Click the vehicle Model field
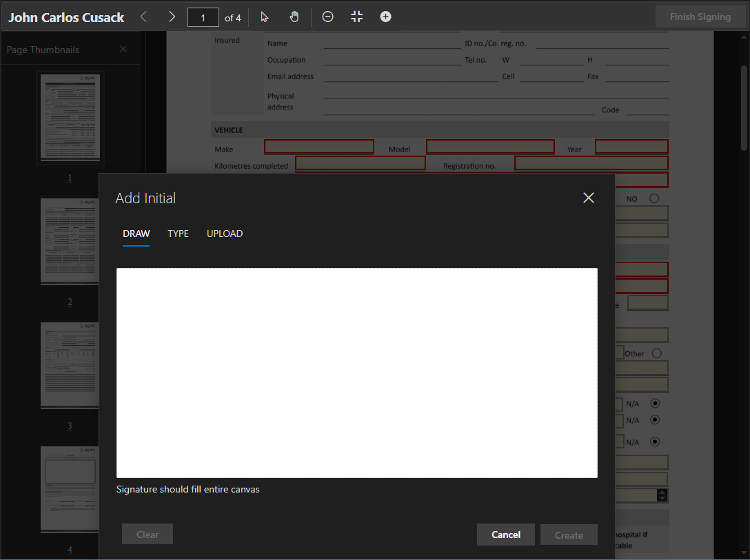 [x=490, y=147]
